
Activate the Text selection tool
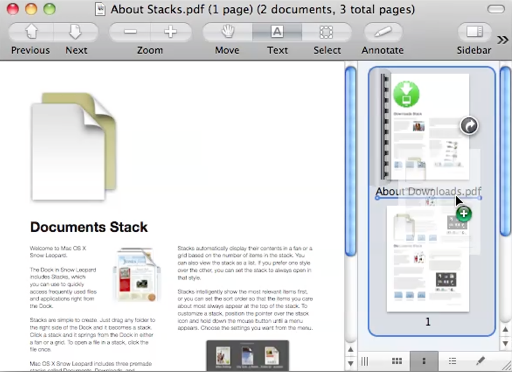[x=277, y=32]
